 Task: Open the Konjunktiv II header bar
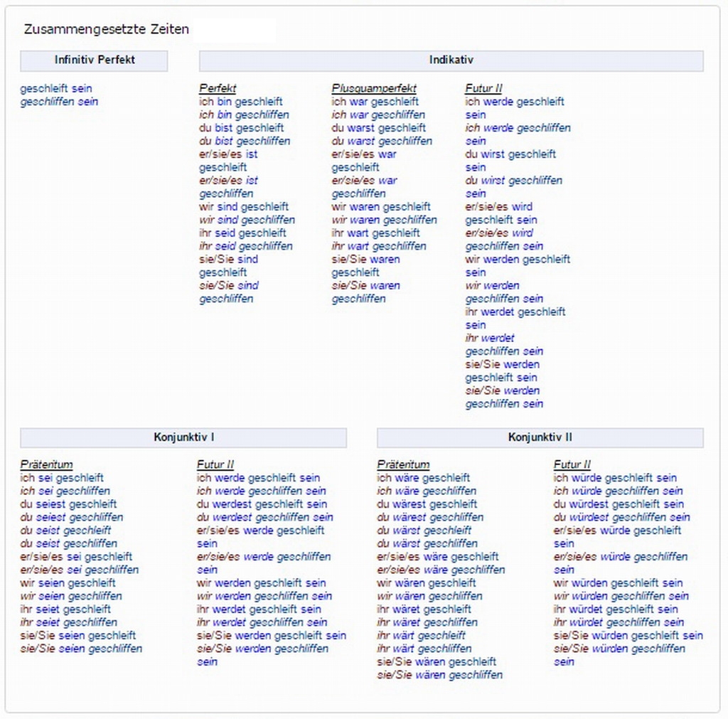[540, 437]
